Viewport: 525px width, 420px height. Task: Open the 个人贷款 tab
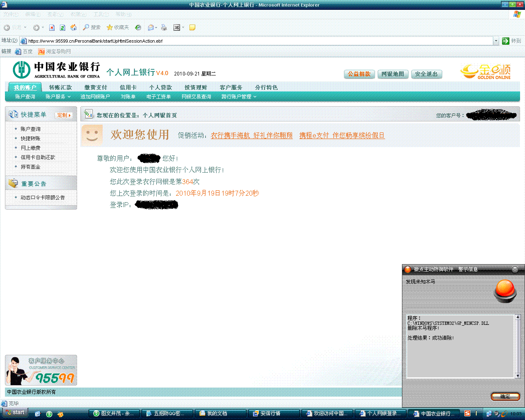tap(160, 87)
